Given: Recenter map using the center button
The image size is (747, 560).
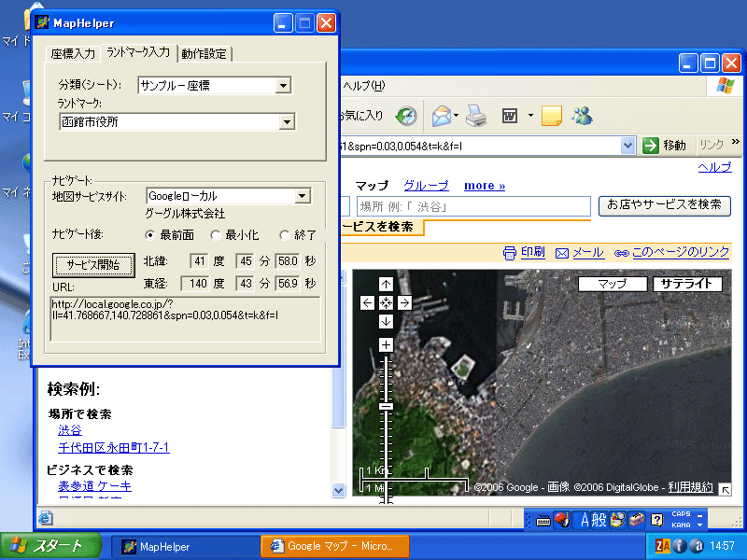Looking at the screenshot, I should coord(386,302).
